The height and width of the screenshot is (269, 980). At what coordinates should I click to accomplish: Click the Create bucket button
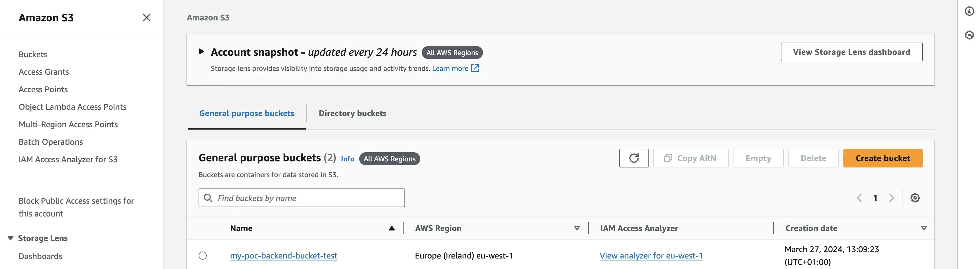[882, 158]
